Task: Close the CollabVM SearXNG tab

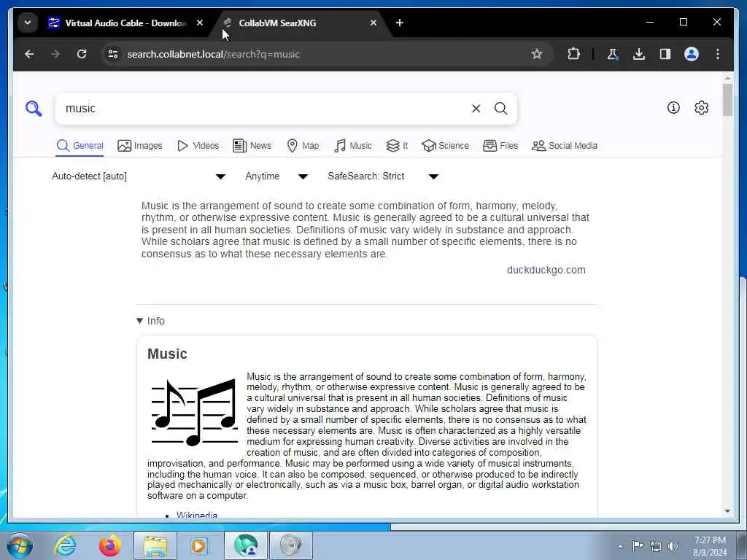Action: (x=373, y=23)
